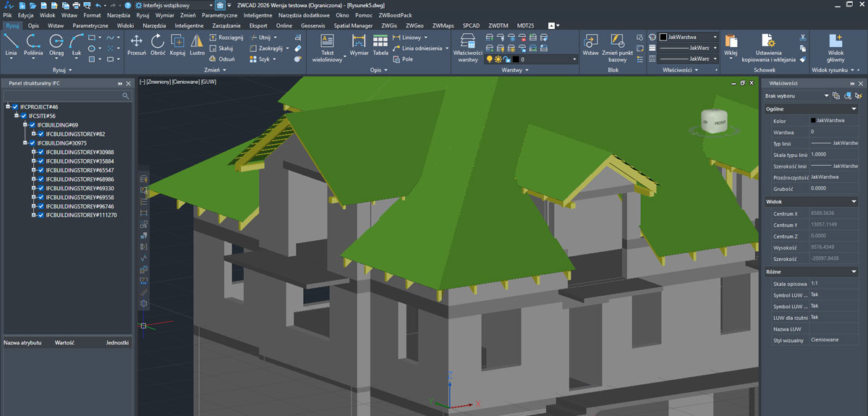The image size is (868, 416).
Task: Collapse the Ogólne properties section
Action: pyautogui.click(x=854, y=109)
